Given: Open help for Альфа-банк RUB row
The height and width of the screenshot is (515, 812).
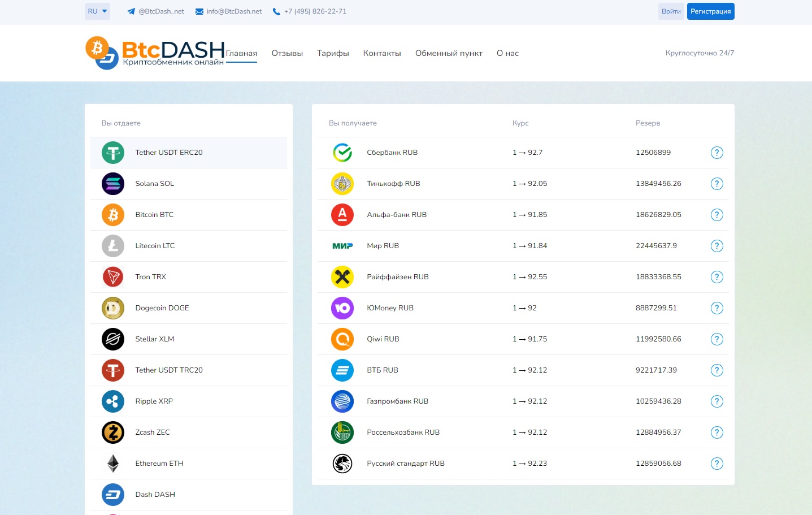Looking at the screenshot, I should (717, 215).
